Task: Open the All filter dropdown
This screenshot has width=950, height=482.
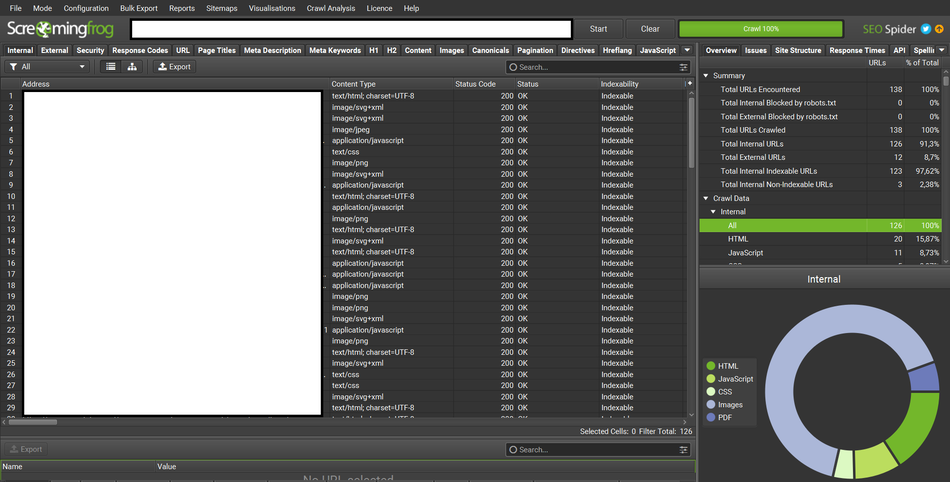Action: pos(47,67)
